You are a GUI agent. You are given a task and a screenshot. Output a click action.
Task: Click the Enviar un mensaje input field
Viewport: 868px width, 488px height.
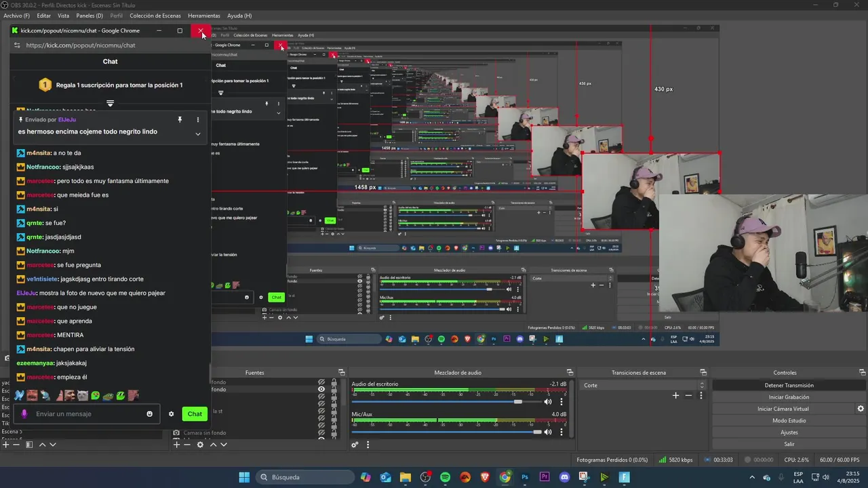pyautogui.click(x=87, y=414)
